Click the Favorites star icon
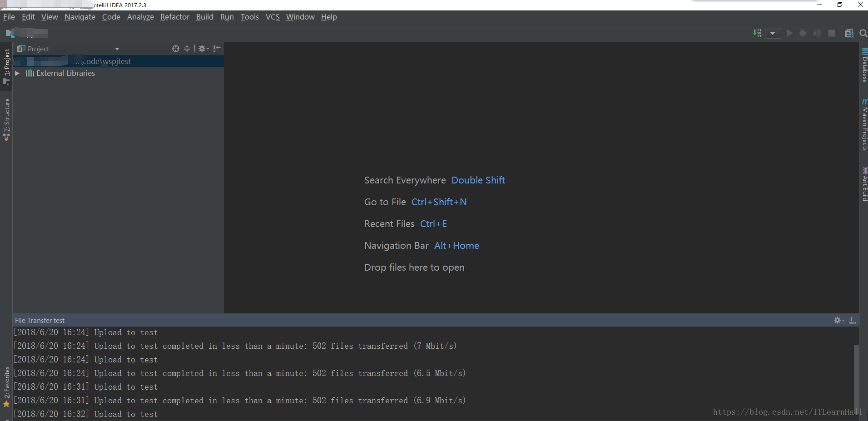Screen dimensions: 868x421 (6, 404)
